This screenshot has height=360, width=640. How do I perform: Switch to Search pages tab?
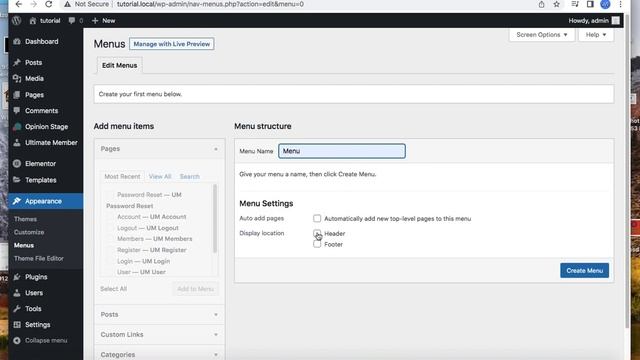pos(190,176)
